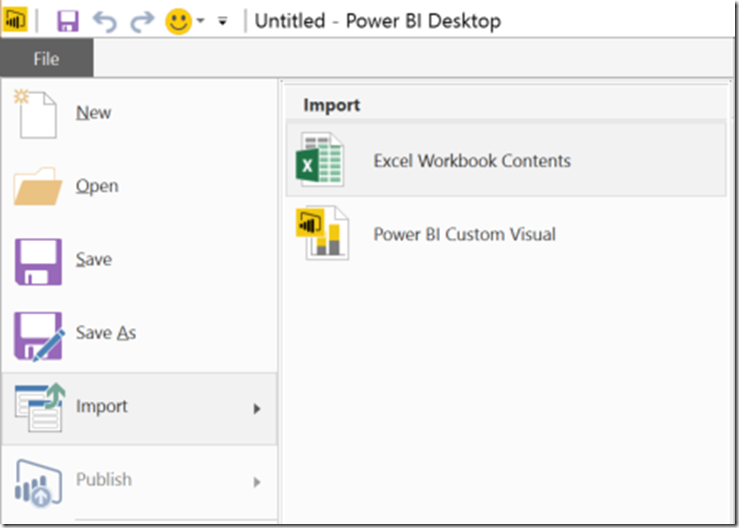Click the Redo arrow icon
The height and width of the screenshot is (528, 739).
coord(142,21)
